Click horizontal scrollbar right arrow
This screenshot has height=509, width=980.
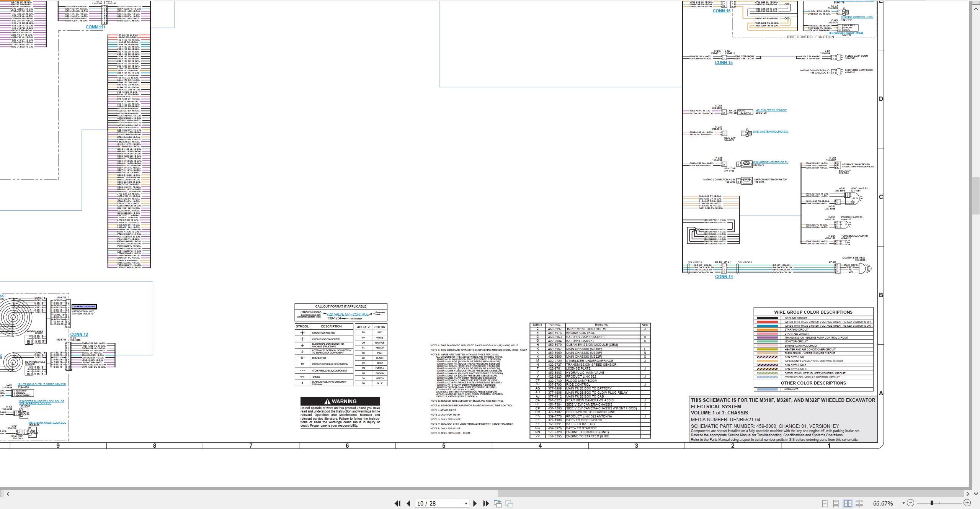[x=968, y=494]
